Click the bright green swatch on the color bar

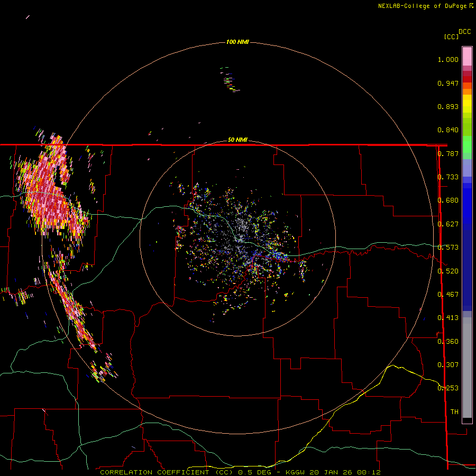click(467, 144)
